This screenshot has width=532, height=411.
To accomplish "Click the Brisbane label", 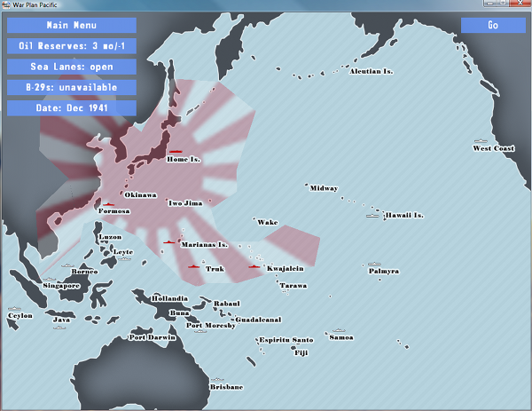I will (x=227, y=387).
